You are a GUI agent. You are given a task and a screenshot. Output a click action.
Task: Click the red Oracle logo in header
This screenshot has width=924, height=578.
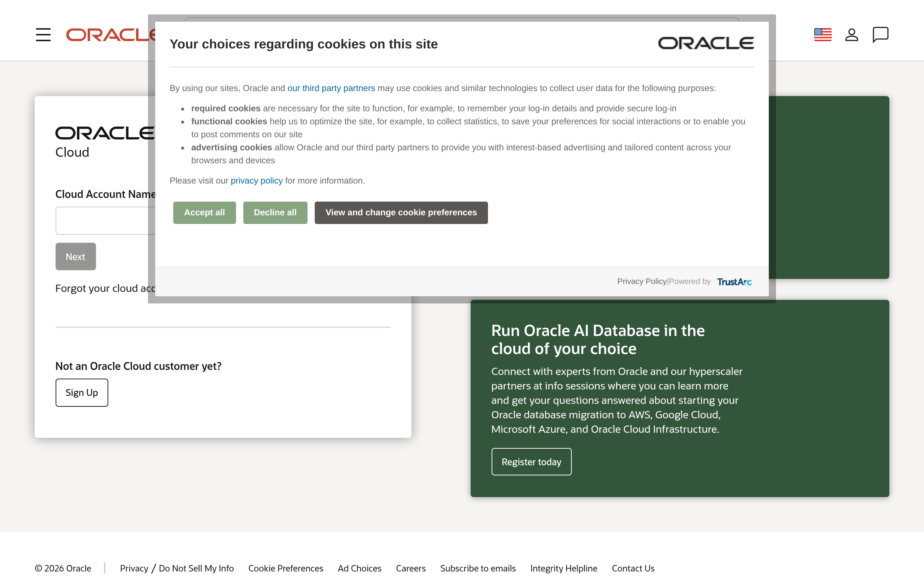[x=111, y=35]
